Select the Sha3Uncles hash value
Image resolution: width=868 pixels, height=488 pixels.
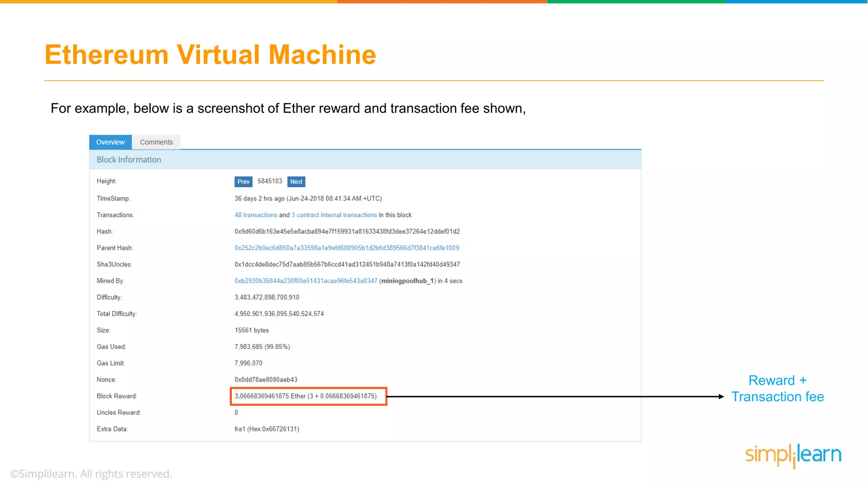tap(347, 264)
